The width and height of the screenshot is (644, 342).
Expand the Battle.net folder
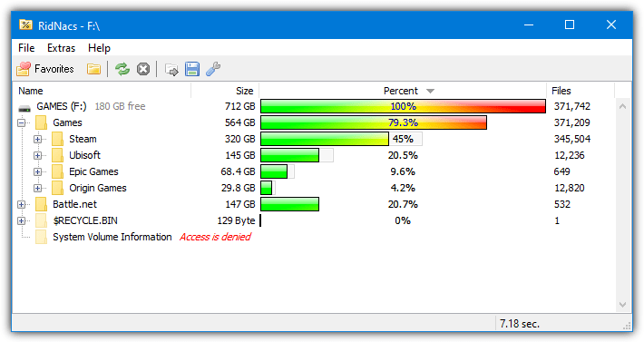(x=22, y=204)
